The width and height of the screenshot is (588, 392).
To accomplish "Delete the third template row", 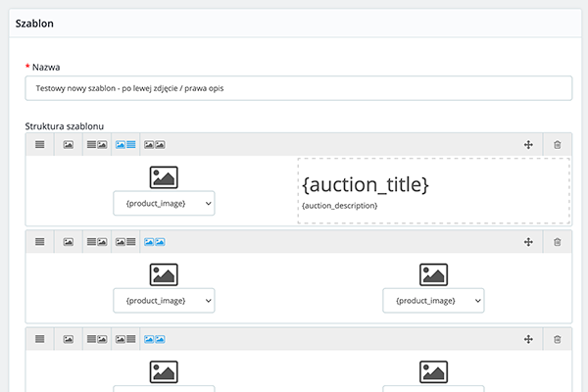I will pyautogui.click(x=558, y=339).
